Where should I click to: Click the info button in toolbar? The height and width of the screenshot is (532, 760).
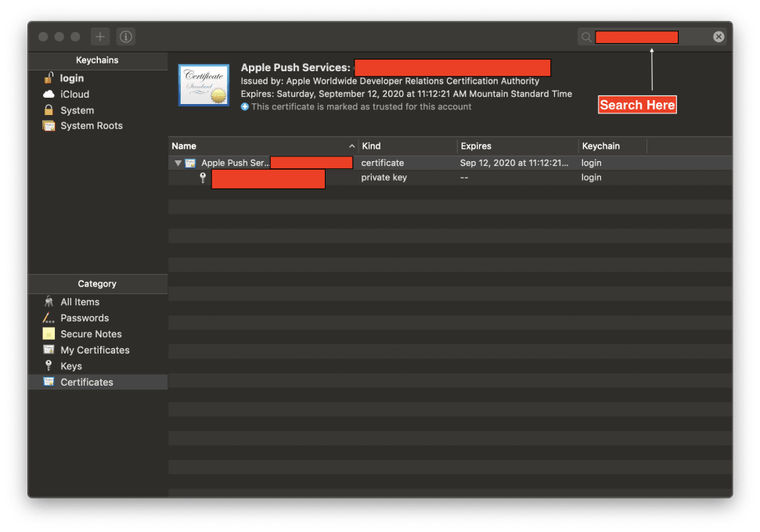tap(125, 37)
